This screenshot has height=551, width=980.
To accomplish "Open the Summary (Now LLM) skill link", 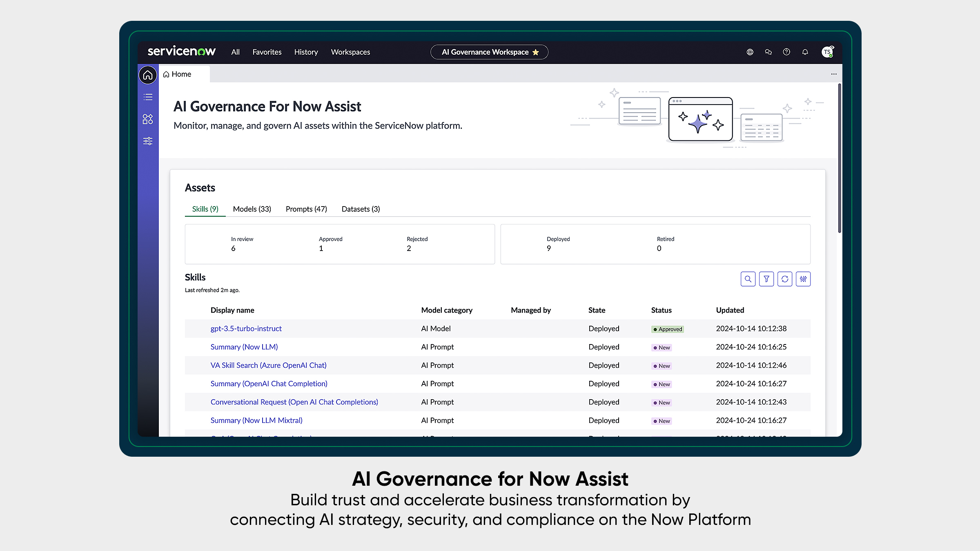I will pos(244,347).
